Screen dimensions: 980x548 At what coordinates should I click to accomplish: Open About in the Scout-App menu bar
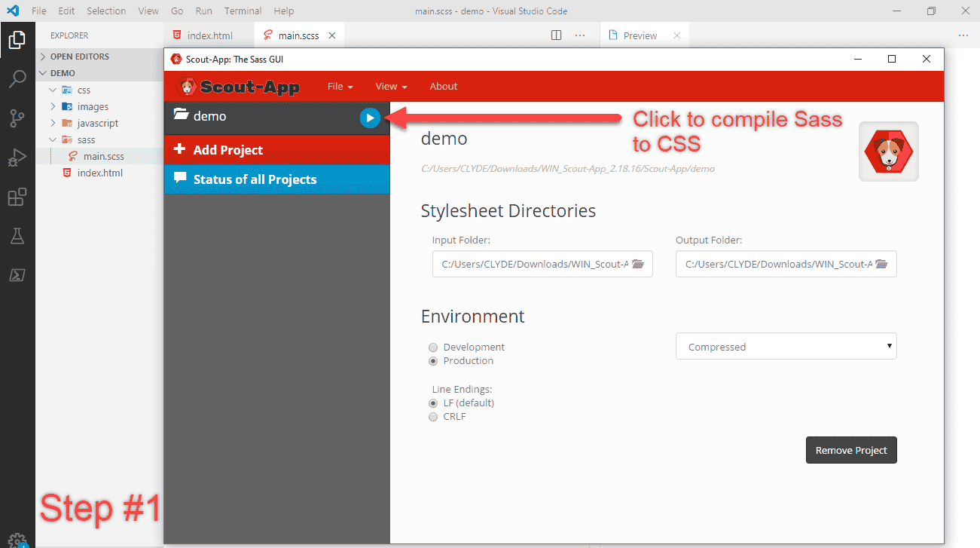444,86
